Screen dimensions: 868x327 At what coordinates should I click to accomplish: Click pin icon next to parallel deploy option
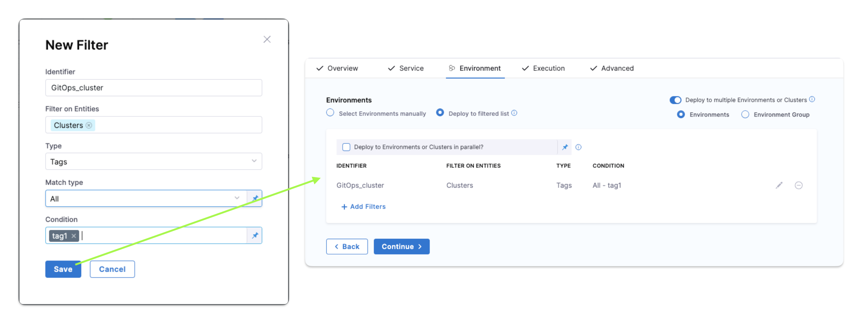pos(565,147)
